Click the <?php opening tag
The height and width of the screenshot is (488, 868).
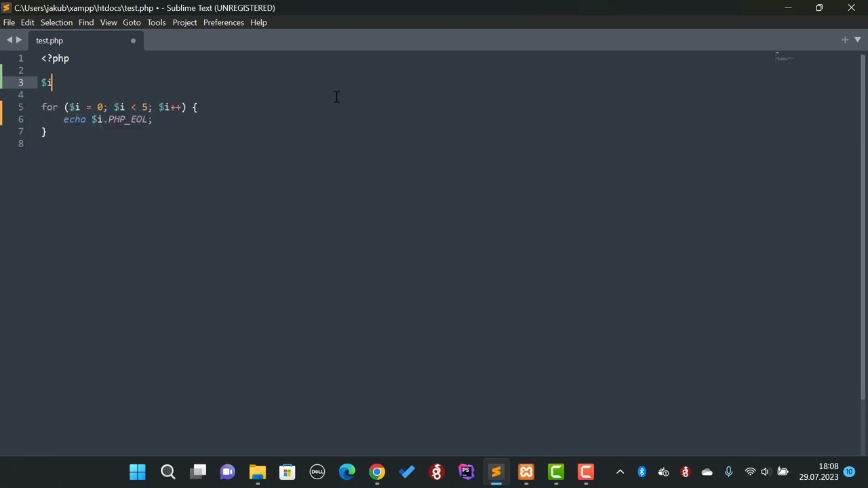click(x=55, y=58)
